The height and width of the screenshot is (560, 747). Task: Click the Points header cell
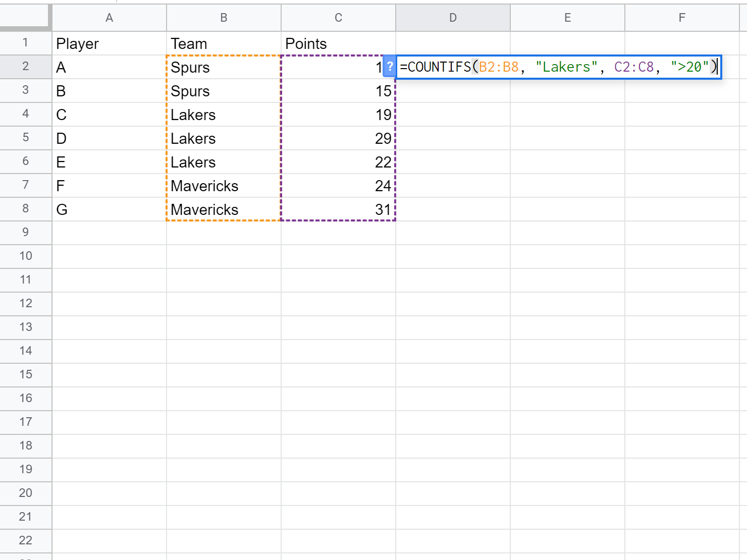338,43
